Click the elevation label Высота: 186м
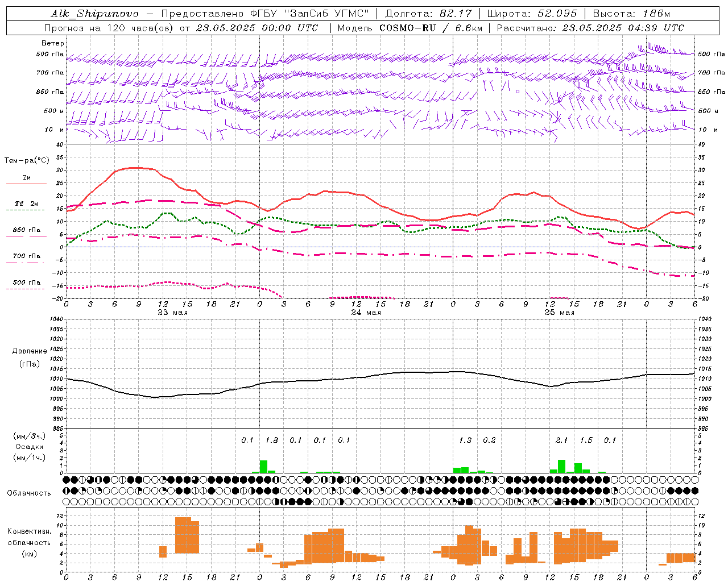Screen dimensions: 728x582 coord(632,14)
